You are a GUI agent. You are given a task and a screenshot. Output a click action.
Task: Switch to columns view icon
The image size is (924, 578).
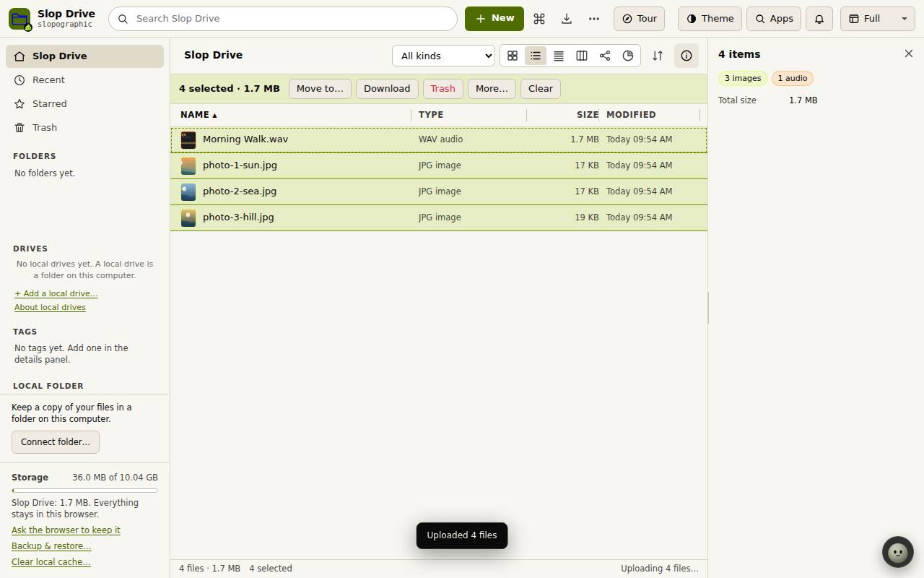click(582, 56)
